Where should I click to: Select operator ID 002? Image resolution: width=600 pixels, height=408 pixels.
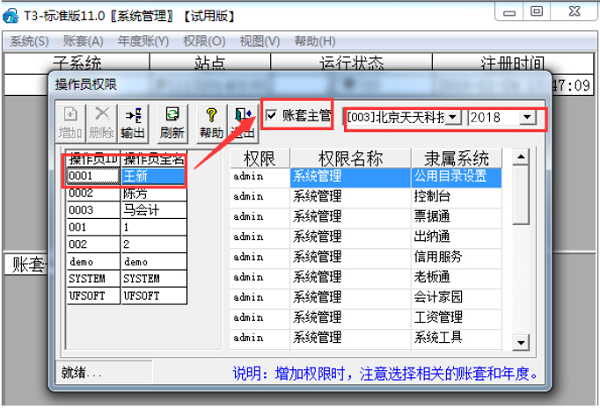pos(93,244)
